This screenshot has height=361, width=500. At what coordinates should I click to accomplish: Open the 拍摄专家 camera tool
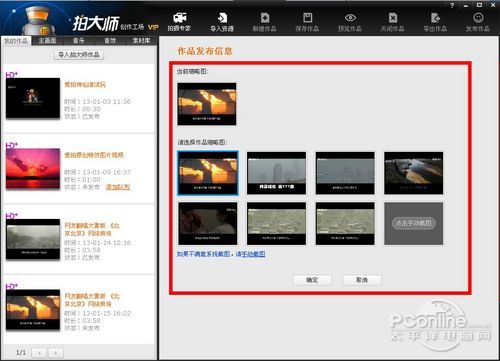[x=179, y=22]
